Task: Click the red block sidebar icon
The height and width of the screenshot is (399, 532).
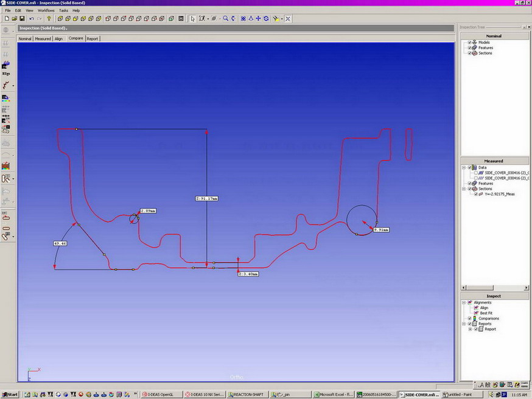Action: [5, 166]
